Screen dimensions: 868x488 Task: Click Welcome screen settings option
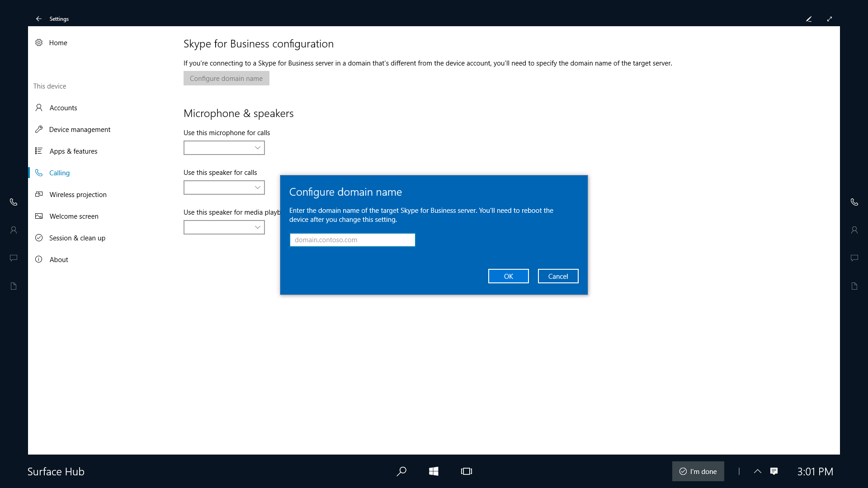[x=74, y=216]
